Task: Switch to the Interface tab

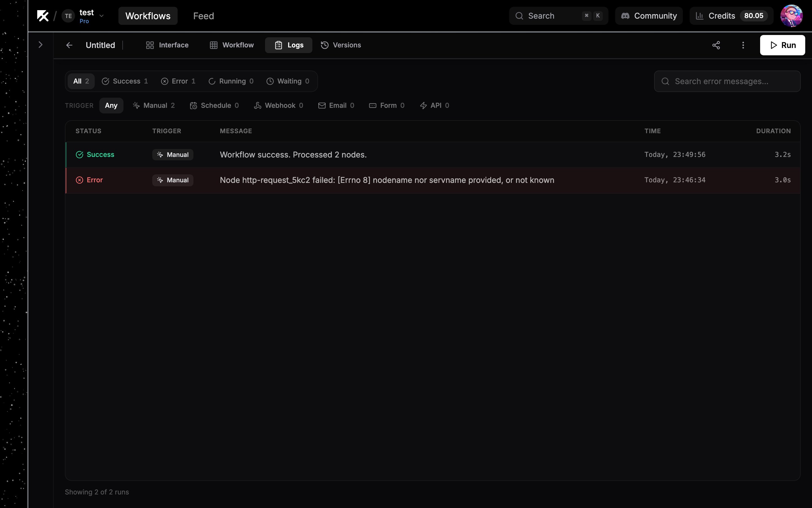Action: (x=167, y=45)
